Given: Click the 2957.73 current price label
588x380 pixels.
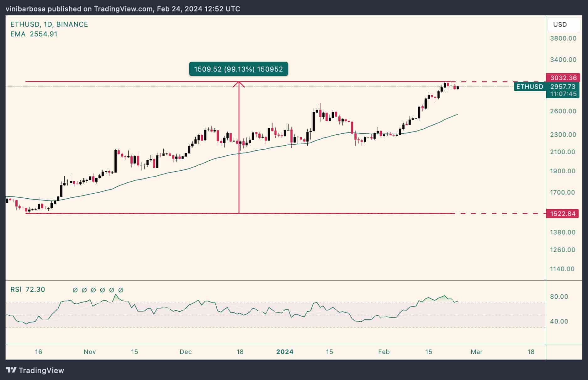Looking at the screenshot, I should (x=563, y=87).
